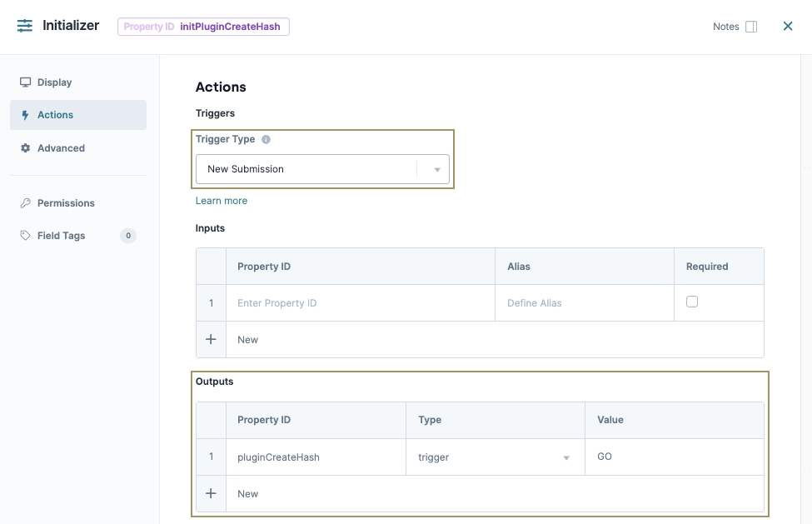Check the Required checkbox for Input row 1
The height and width of the screenshot is (524, 812).
click(692, 302)
